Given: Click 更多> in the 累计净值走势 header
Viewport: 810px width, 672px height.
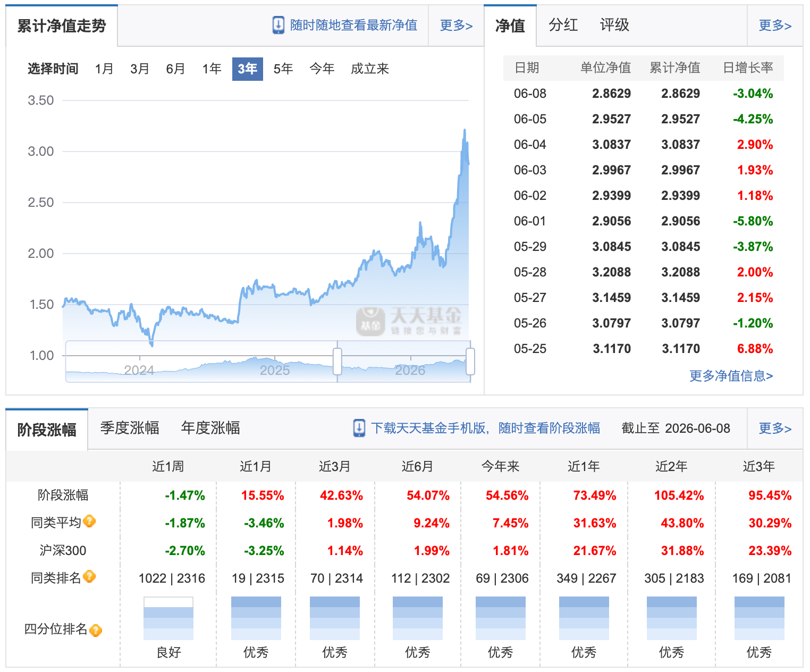Looking at the screenshot, I should (x=456, y=25).
